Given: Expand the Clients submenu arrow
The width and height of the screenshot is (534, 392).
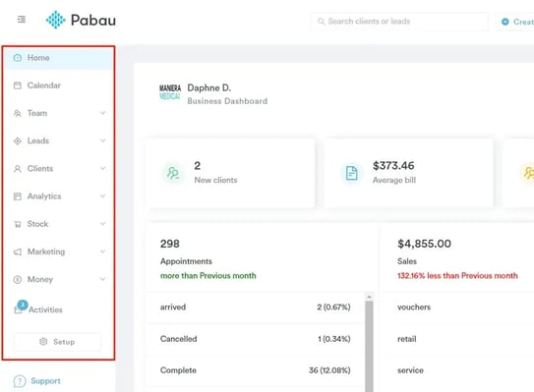Looking at the screenshot, I should (103, 168).
